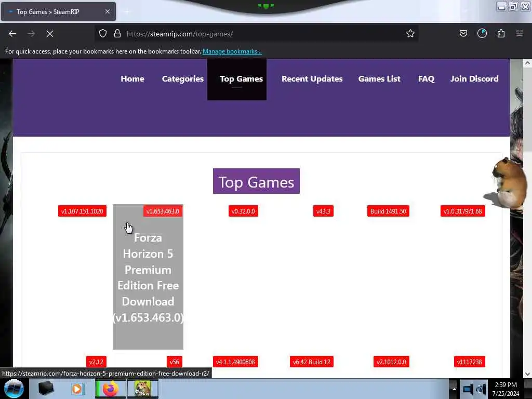Open the media player taskbar icon
This screenshot has height=399, width=532.
(x=77, y=389)
